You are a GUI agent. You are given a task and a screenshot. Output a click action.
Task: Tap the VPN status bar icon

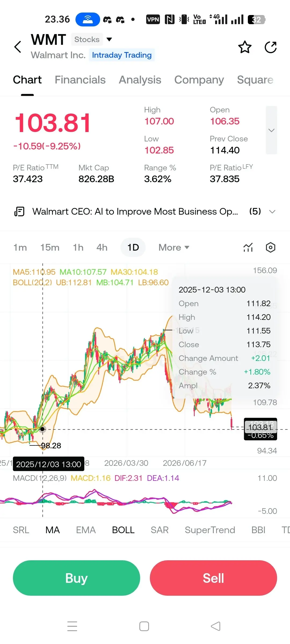click(x=153, y=19)
